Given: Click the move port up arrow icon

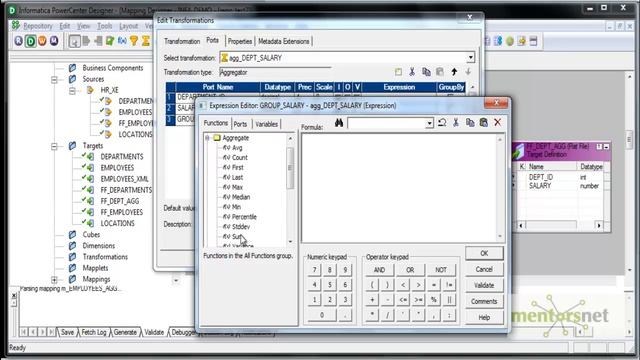Looking at the screenshot, I should [x=454, y=72].
